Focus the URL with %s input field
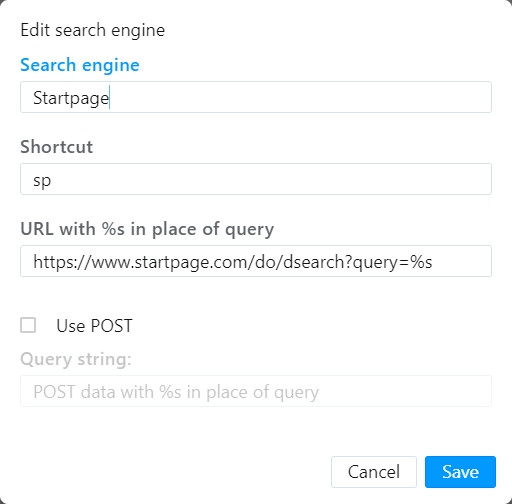The width and height of the screenshot is (512, 504). point(256,261)
